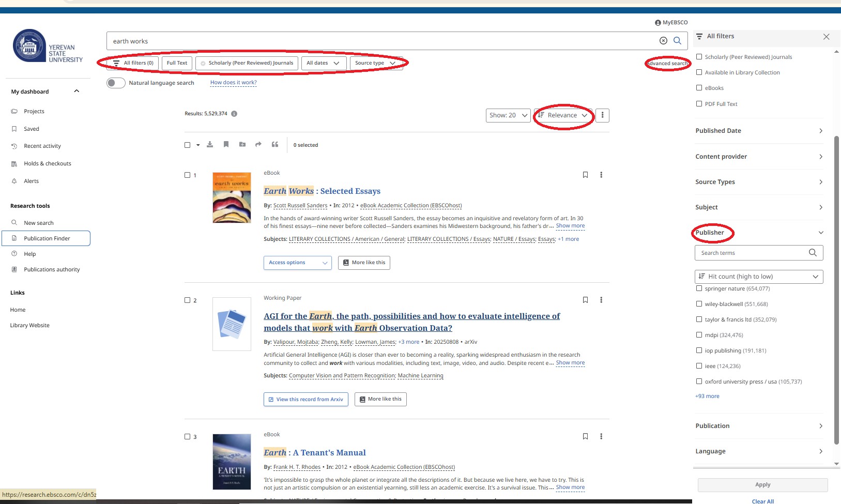Check eBooks filter
The width and height of the screenshot is (841, 504).
699,88
